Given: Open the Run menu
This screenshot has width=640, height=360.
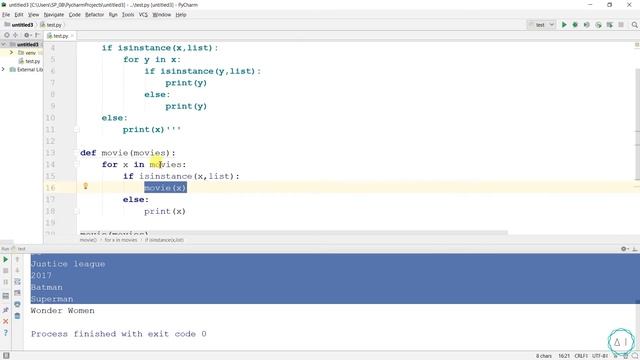Looking at the screenshot, I should 113,15.
